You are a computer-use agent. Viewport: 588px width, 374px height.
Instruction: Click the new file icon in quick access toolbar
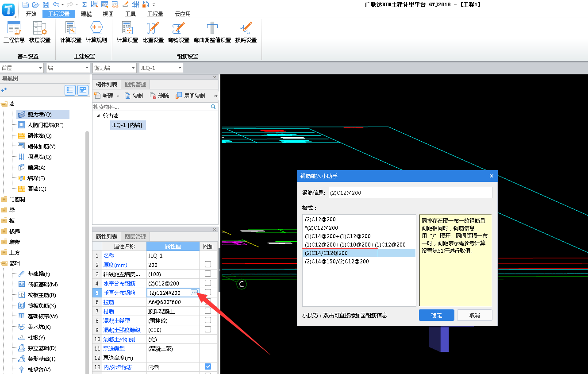[x=25, y=4]
